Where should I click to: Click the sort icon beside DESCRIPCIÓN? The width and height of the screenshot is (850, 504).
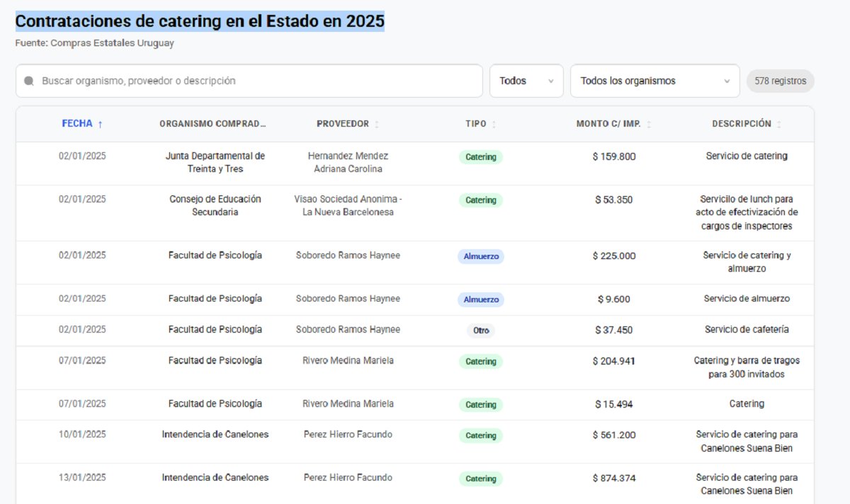(778, 123)
